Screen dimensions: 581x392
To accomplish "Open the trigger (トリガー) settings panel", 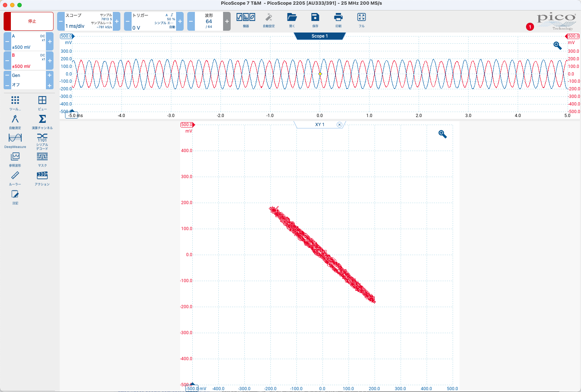I will point(154,21).
